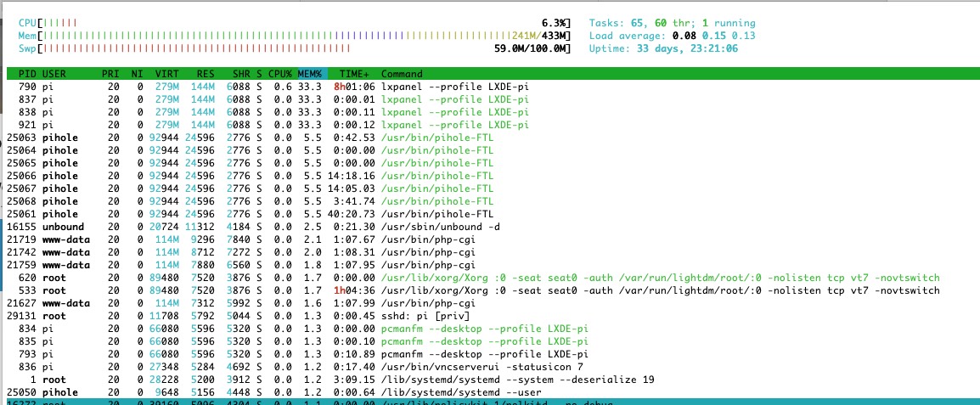
Task: Click the CPU% column header
Action: click(x=279, y=74)
